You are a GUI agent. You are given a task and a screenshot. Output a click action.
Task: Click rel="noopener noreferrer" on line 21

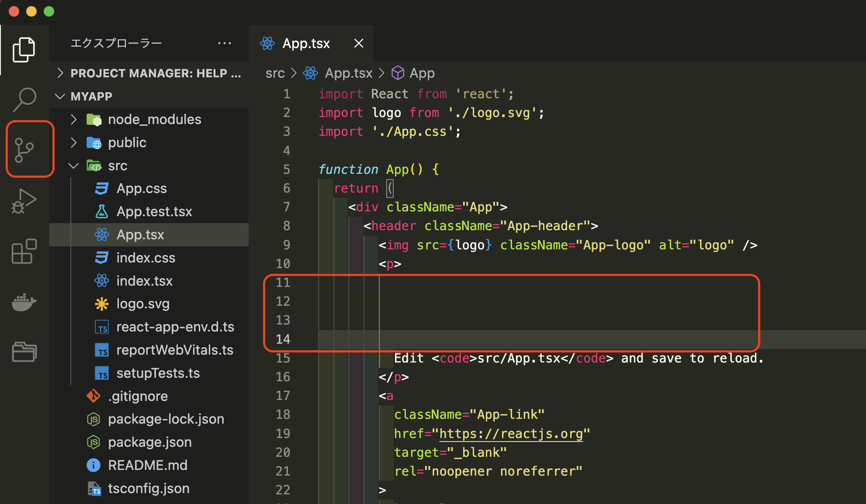pos(488,471)
